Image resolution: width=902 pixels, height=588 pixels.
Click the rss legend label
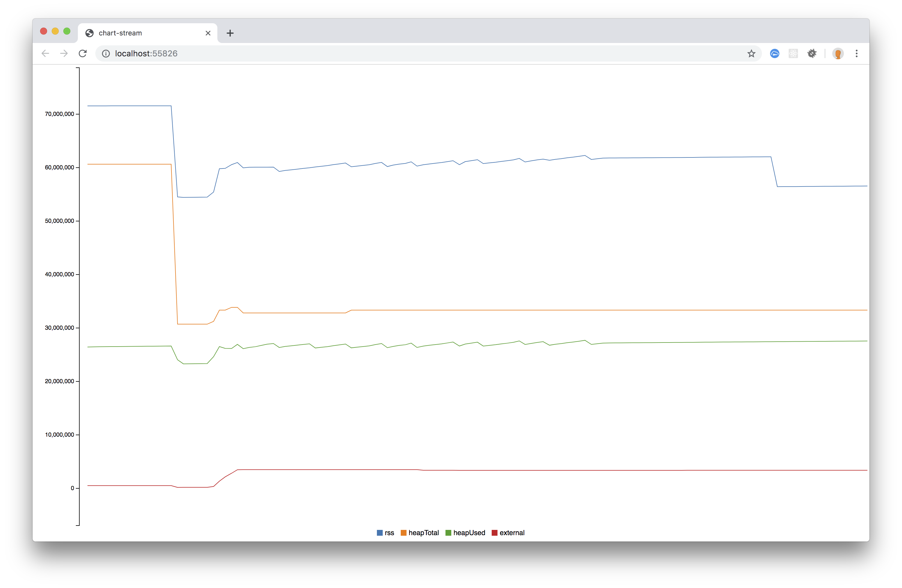click(390, 533)
